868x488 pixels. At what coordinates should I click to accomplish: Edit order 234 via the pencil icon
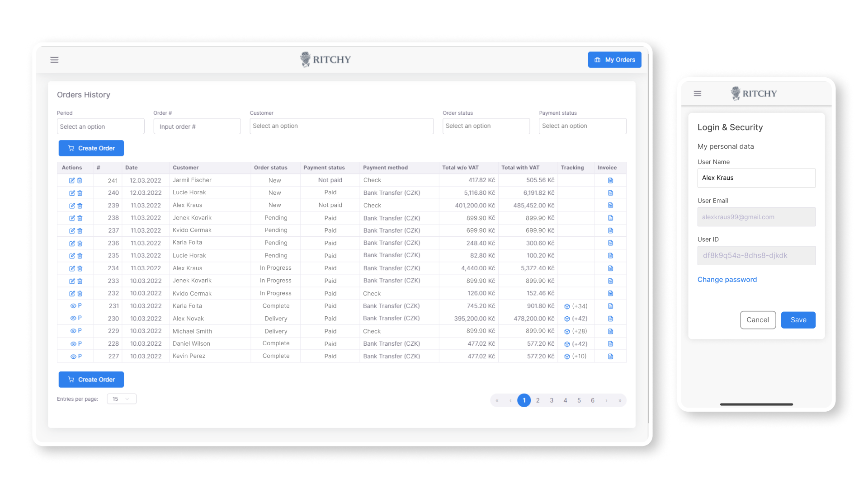[72, 268]
